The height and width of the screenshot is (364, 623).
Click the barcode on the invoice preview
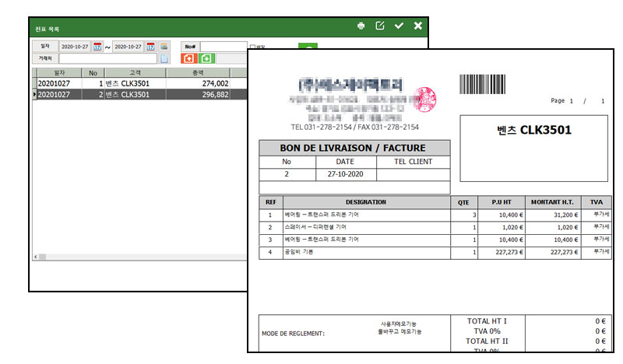482,84
